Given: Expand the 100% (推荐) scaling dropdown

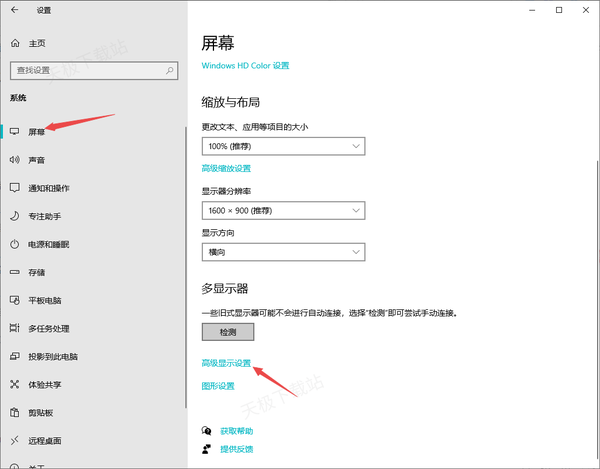Looking at the screenshot, I should point(282,147).
